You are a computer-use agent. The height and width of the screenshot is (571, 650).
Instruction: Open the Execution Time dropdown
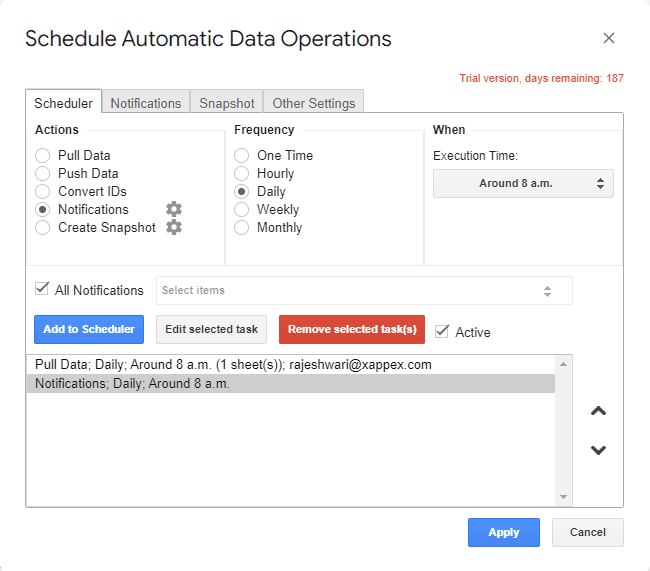coord(523,183)
